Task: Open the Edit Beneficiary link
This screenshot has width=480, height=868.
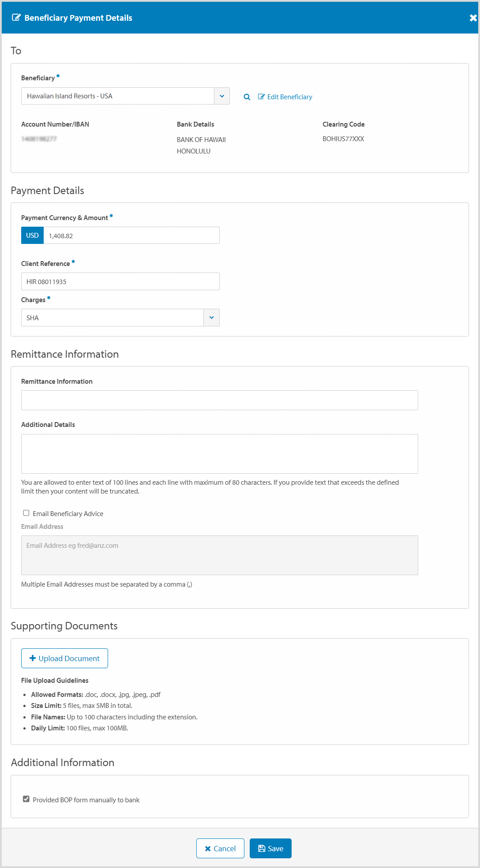Action: (x=285, y=97)
